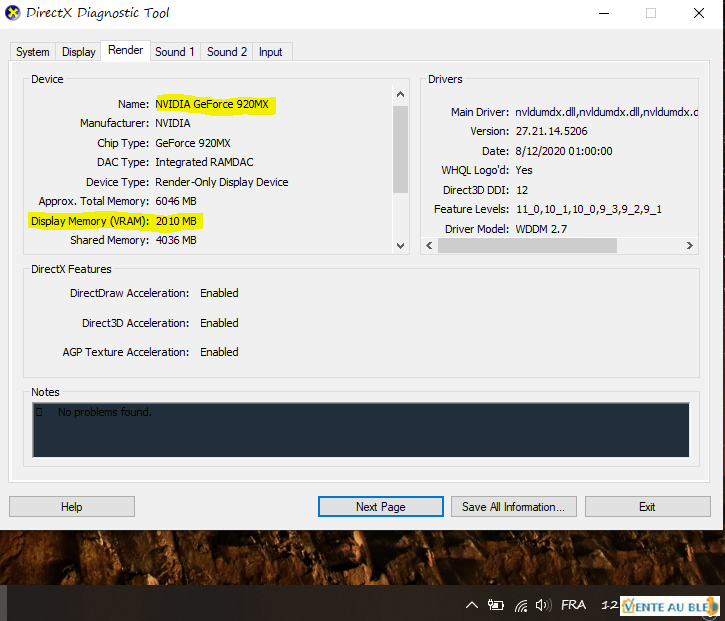
Task: Switch to the Display tab
Action: coord(78,52)
